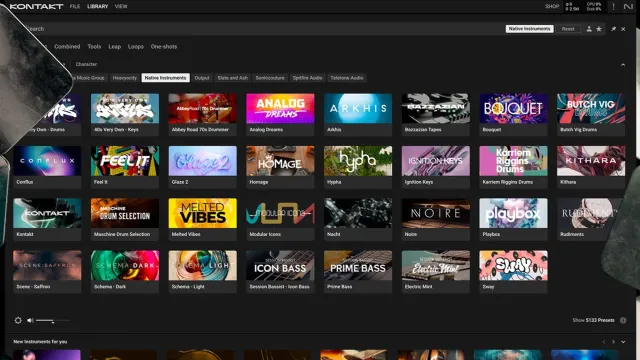Viewport: 640px width, 360px height.
Task: Go to next New Instruments page arrow
Action: click(613, 342)
